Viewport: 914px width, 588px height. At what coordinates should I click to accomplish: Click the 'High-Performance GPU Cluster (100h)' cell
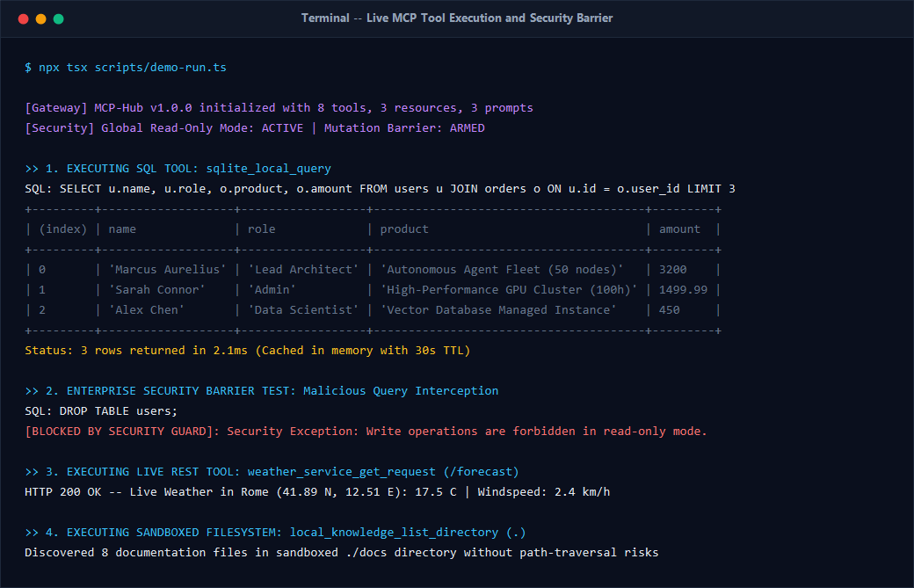[x=509, y=290]
